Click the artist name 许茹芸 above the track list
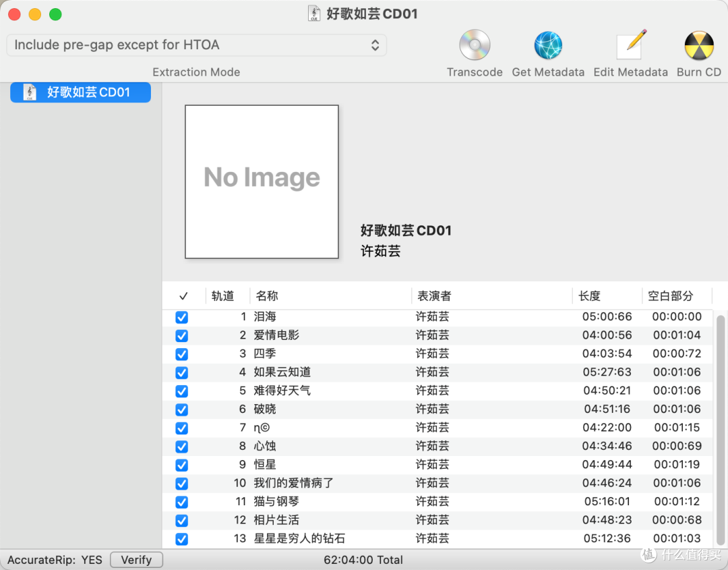 click(x=380, y=251)
